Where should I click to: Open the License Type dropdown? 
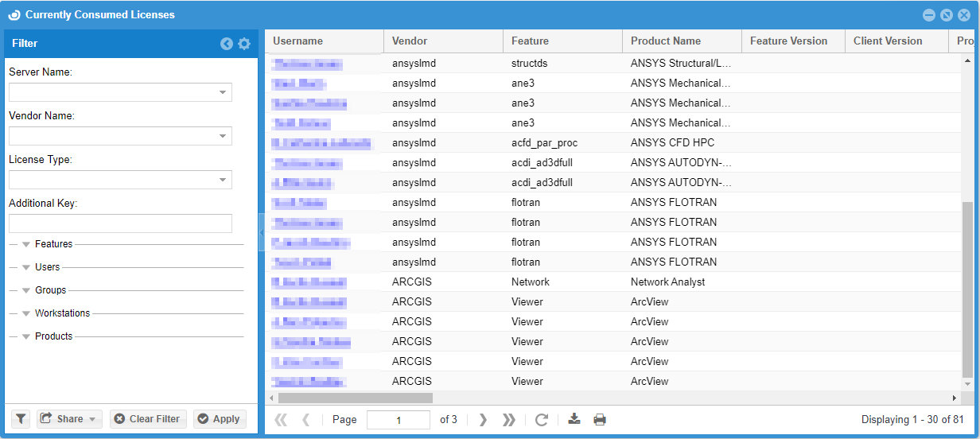click(x=223, y=180)
